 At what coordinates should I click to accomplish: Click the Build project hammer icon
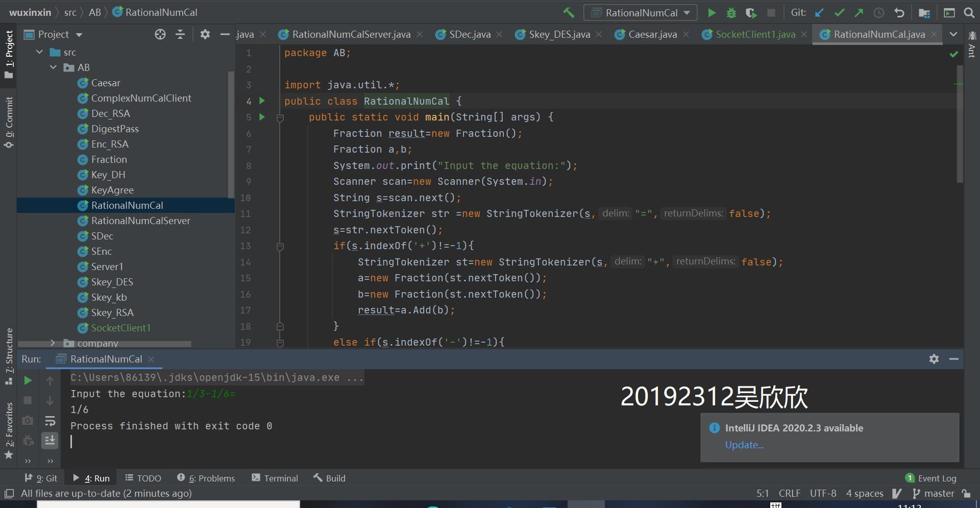tap(569, 13)
